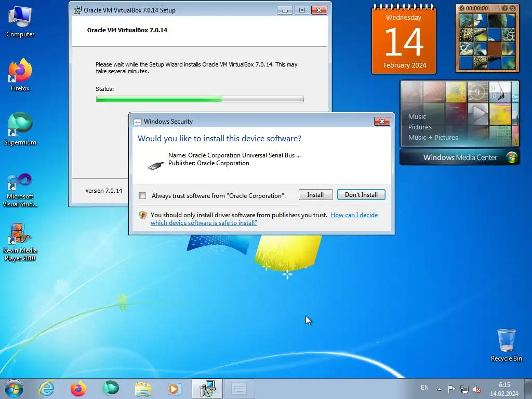Click the 'Publisher: Oracle Corporation' text
This screenshot has width=532, height=399.
[x=209, y=163]
